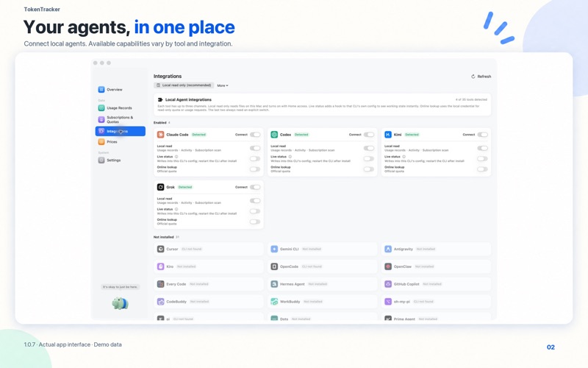The height and width of the screenshot is (368, 588).
Task: Open Prices in the sidebar
Action: pos(121,141)
